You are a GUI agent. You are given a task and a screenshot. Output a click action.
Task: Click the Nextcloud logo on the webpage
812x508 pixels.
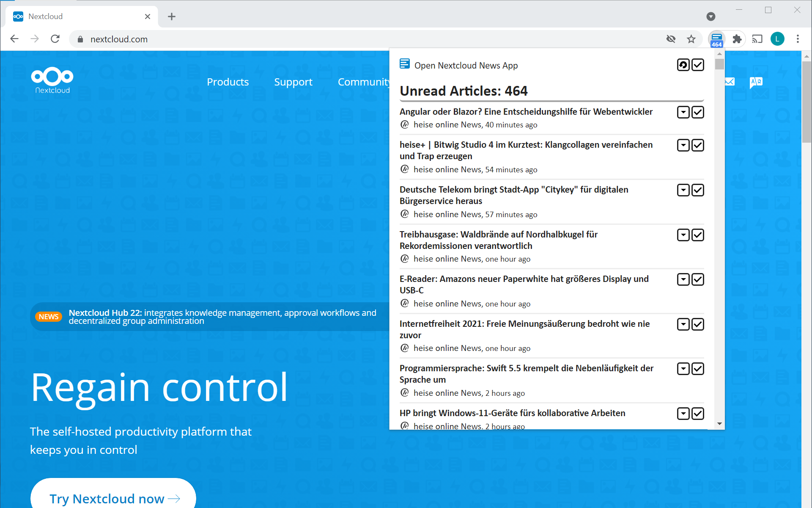(52, 80)
